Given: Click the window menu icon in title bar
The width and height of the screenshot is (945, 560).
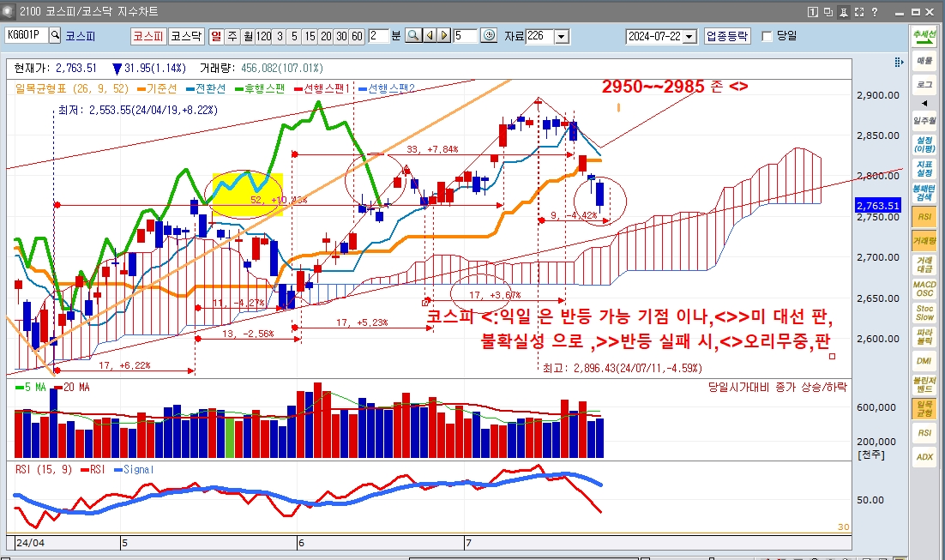Looking at the screenshot, I should pos(8,11).
